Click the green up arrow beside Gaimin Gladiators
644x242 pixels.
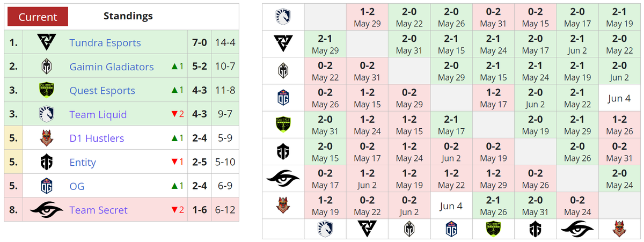point(174,67)
